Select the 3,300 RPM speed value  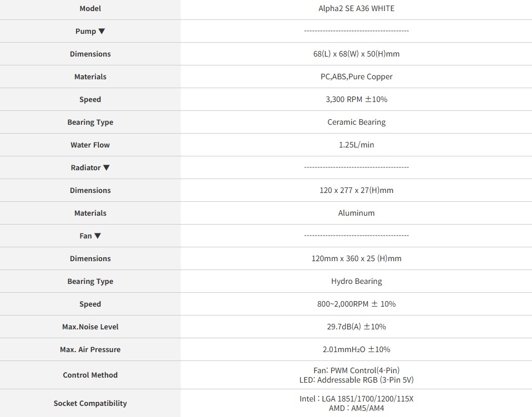point(357,100)
